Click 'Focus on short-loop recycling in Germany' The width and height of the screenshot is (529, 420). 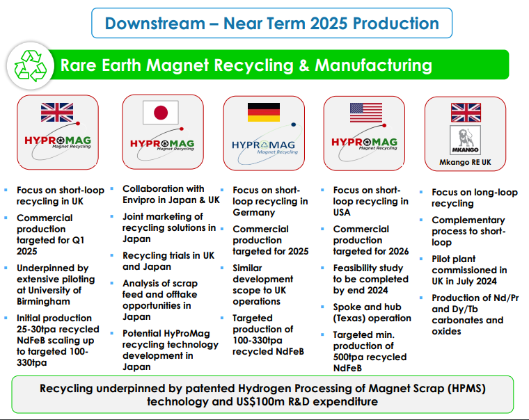click(x=270, y=201)
